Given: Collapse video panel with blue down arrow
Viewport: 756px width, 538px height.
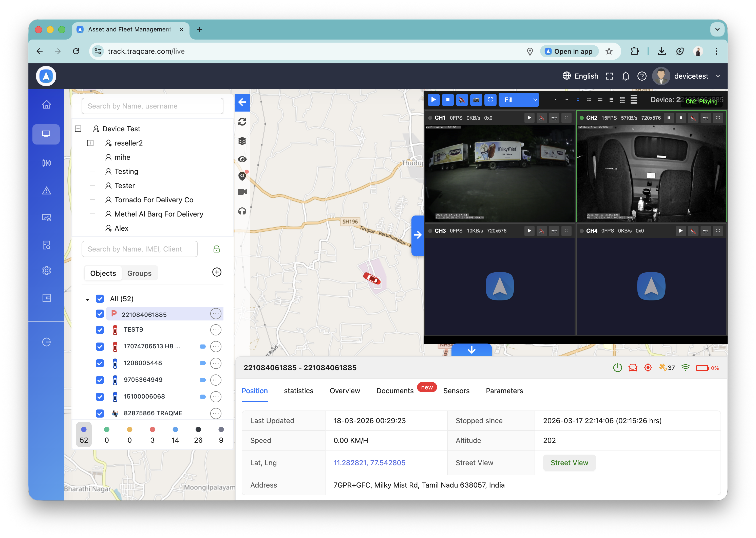Looking at the screenshot, I should pyautogui.click(x=472, y=350).
